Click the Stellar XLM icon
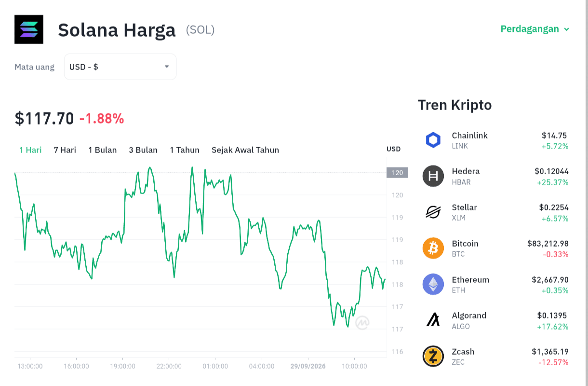588x386 pixels. [433, 212]
